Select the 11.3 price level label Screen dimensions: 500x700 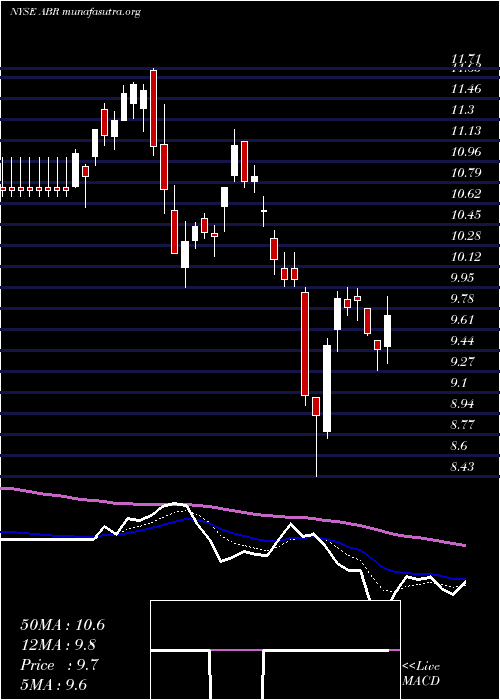tap(462, 110)
